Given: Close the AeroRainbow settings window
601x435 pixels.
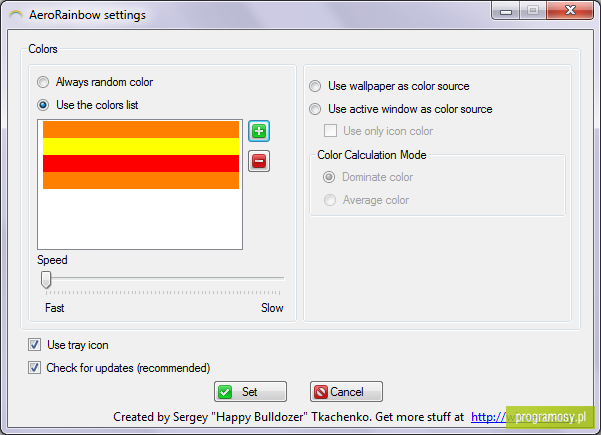Looking at the screenshot, I should click(x=570, y=10).
